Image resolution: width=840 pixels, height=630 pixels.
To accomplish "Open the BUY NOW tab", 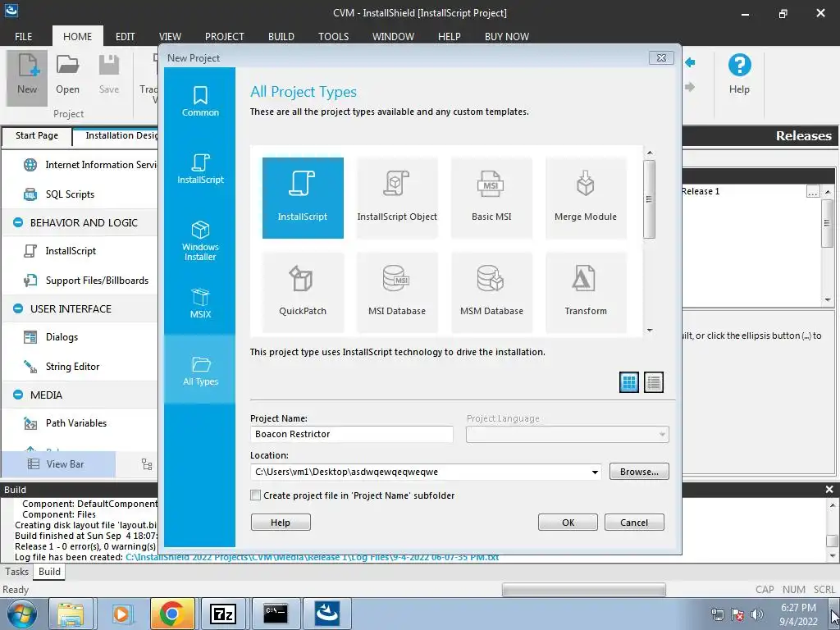I will pyautogui.click(x=507, y=36).
